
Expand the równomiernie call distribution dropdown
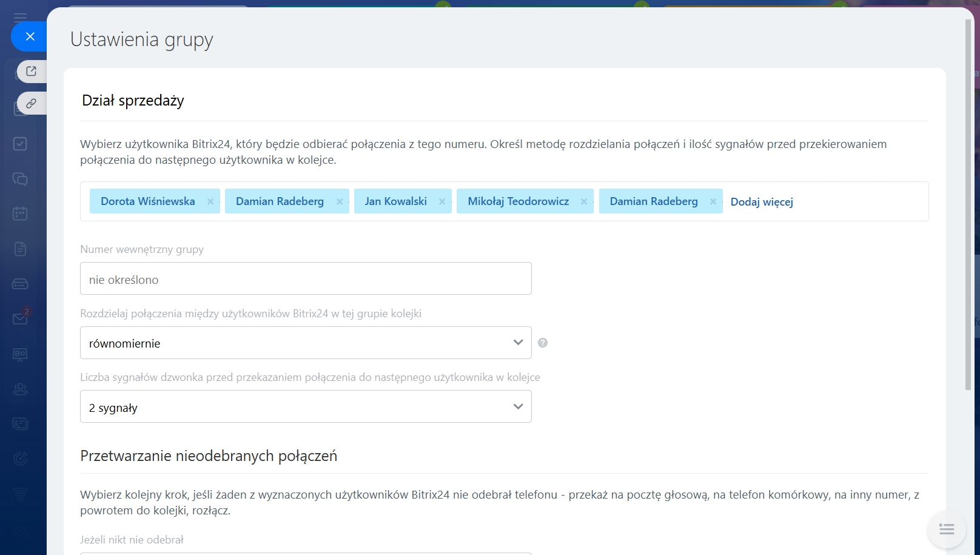click(306, 343)
